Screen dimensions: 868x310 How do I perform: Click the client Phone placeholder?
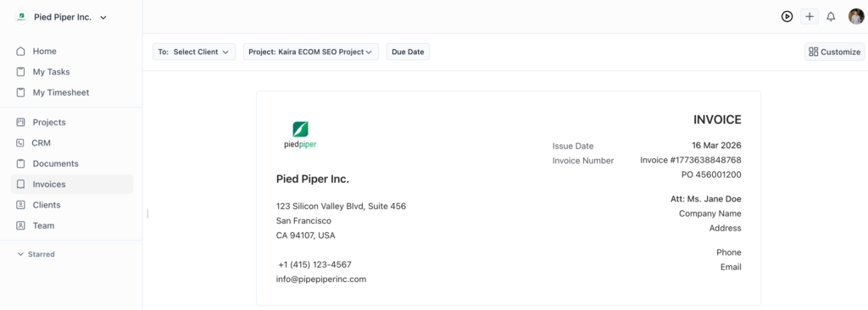click(x=729, y=252)
